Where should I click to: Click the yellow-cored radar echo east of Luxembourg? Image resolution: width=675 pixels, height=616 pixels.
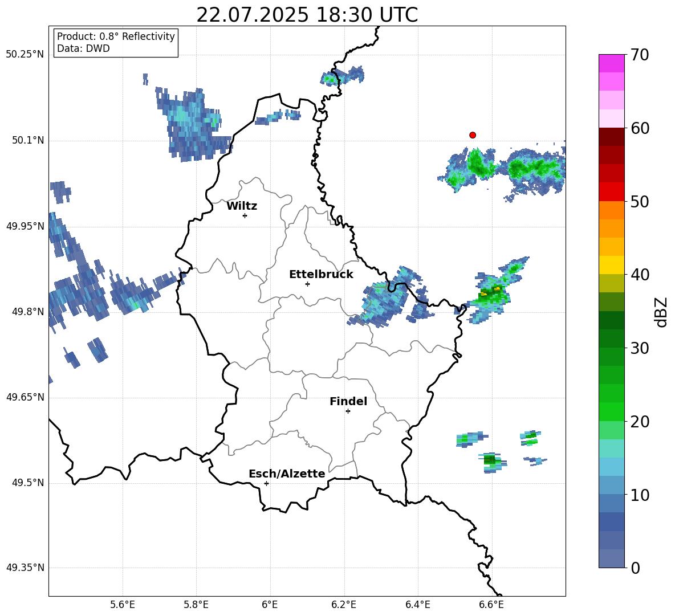[x=491, y=292]
